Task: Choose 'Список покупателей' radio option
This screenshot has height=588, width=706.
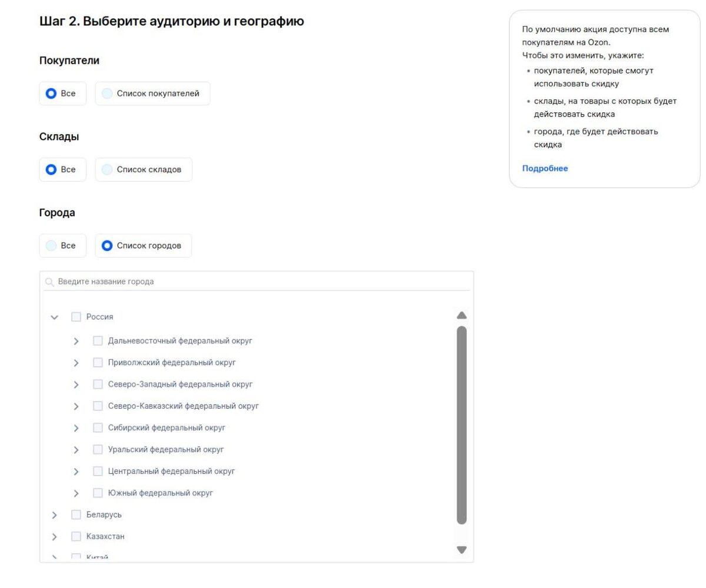Action: tap(107, 93)
